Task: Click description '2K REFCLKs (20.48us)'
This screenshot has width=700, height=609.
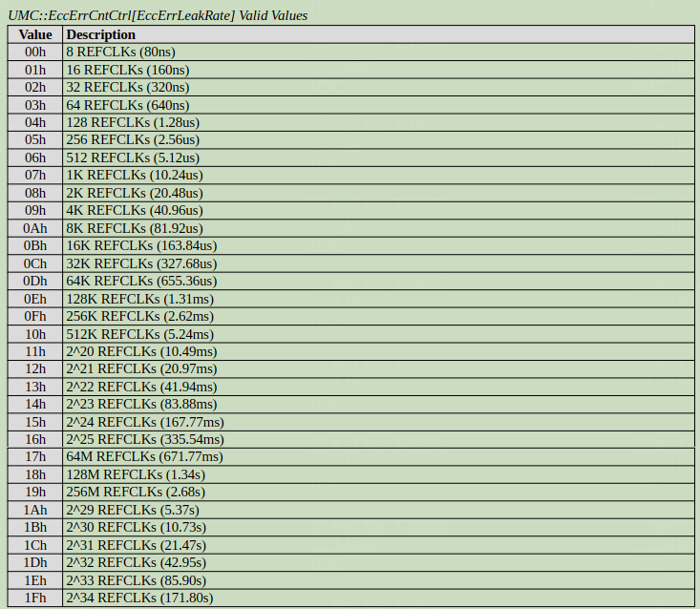Action: coord(135,193)
